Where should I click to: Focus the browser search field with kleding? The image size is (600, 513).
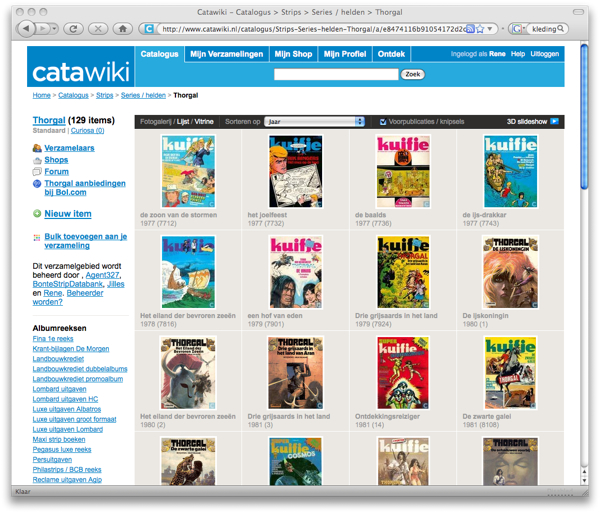tap(543, 29)
